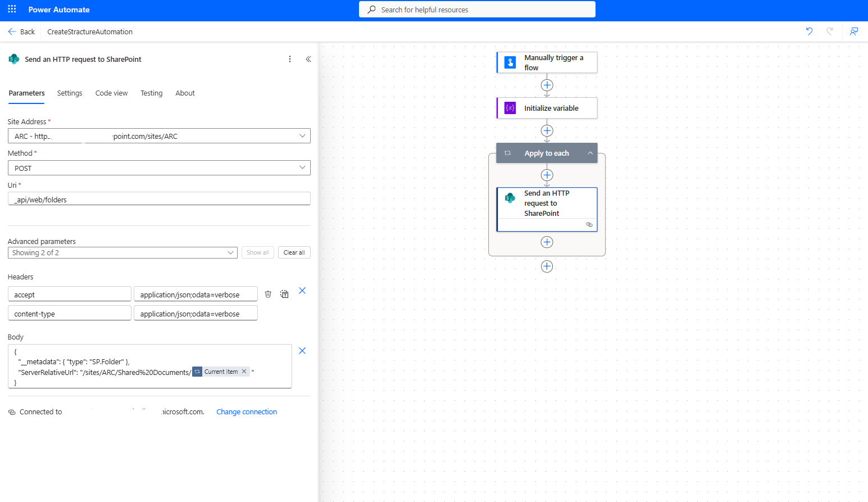This screenshot has height=502, width=868.
Task: Open the Method POST dropdown
Action: click(x=302, y=168)
